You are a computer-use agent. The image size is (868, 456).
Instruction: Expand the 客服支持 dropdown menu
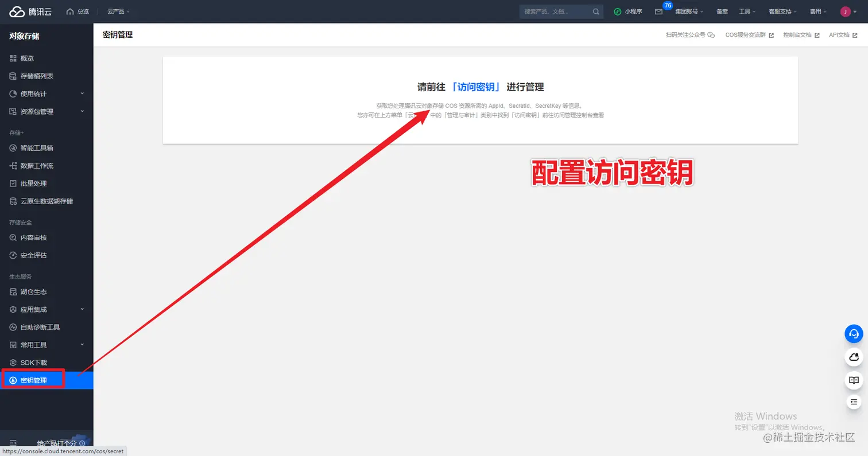(782, 11)
